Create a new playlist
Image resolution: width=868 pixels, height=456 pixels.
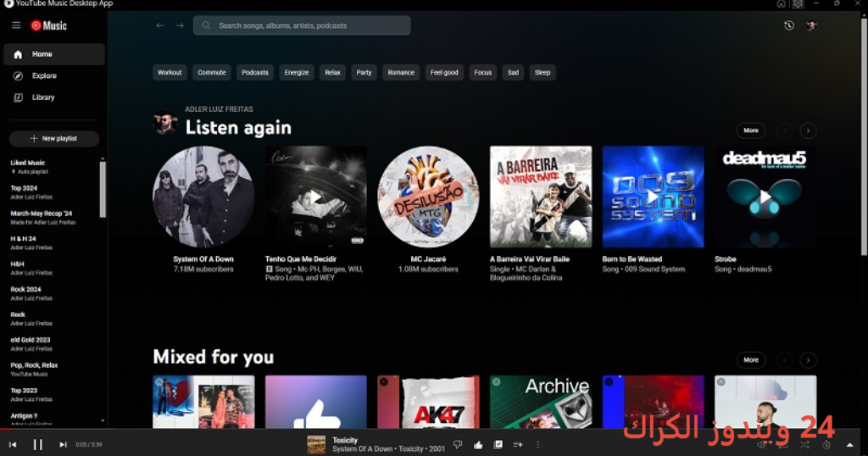tap(53, 138)
